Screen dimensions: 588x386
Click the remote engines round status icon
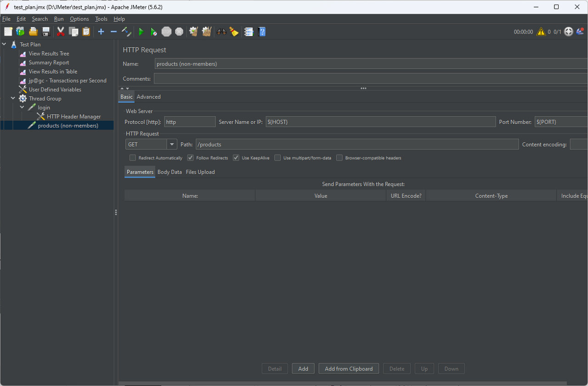pos(569,32)
